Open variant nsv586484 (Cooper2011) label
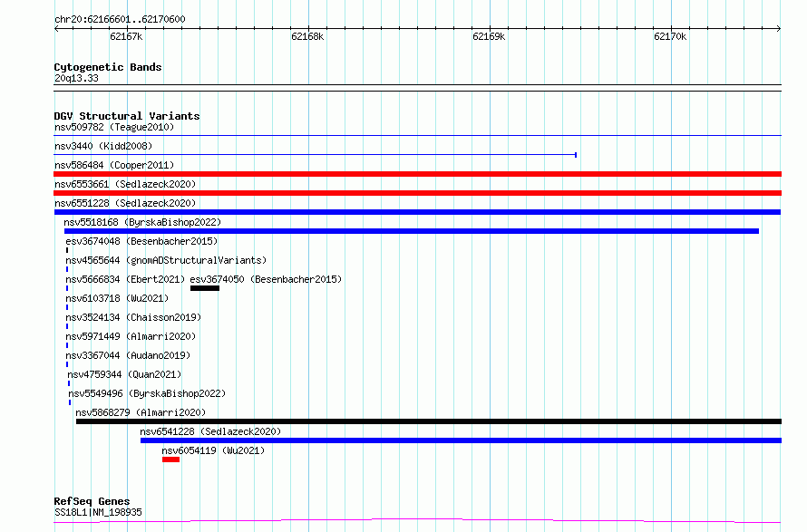807x532 pixels. (114, 165)
